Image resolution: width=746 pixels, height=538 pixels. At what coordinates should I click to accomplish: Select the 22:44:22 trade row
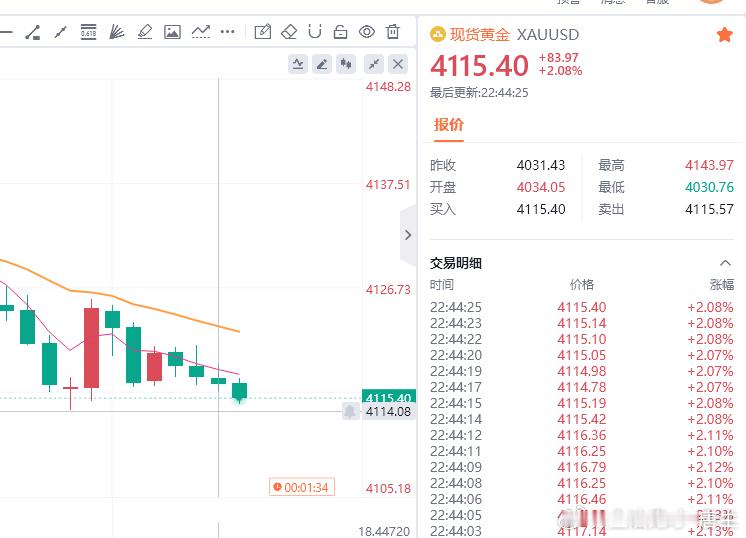[x=581, y=339]
